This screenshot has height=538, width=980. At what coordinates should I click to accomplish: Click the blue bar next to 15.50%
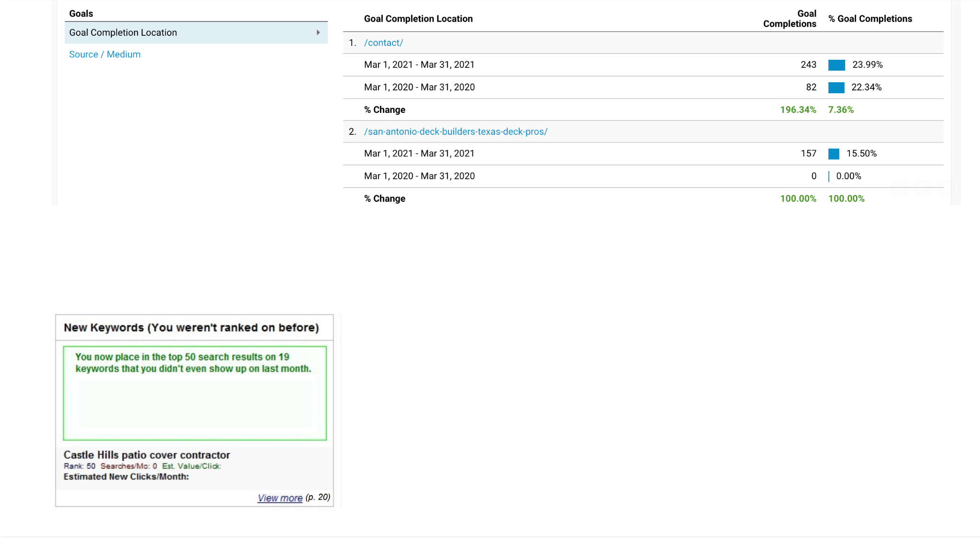[x=834, y=154]
